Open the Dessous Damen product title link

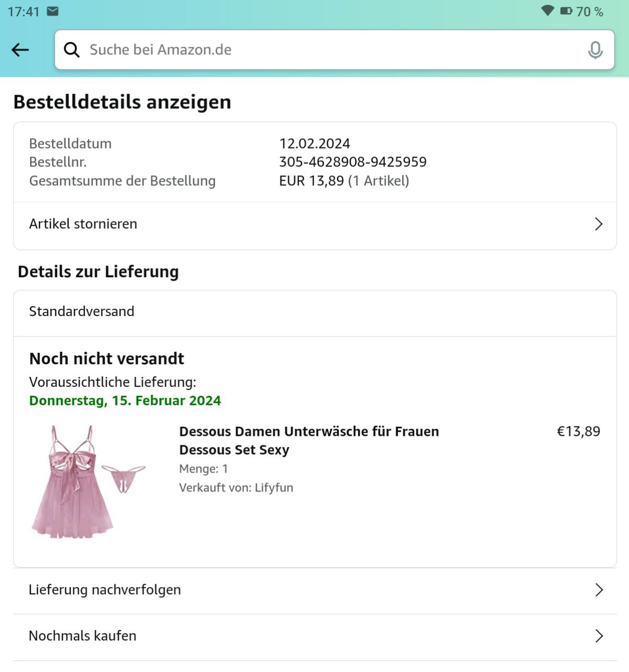click(309, 440)
